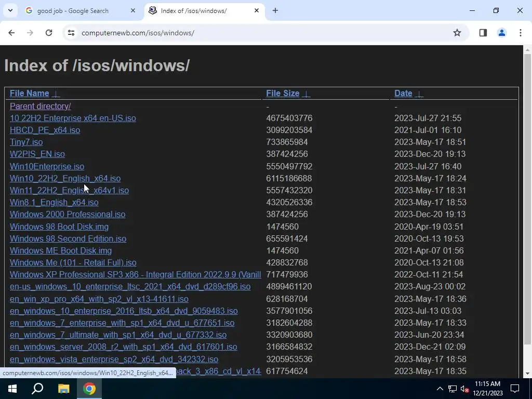Select the W2PIS_EN.iso link
Image resolution: width=532 pixels, height=399 pixels.
(x=37, y=154)
